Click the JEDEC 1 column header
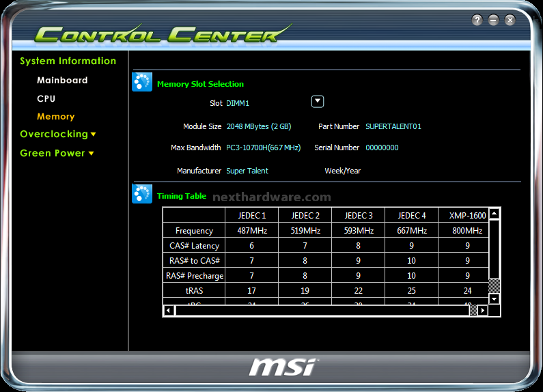Image resolution: width=543 pixels, height=392 pixels. coord(252,215)
